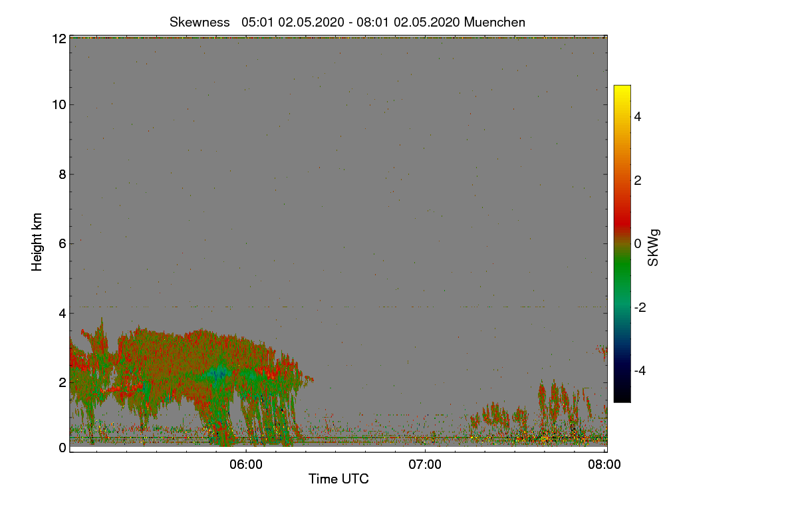Click the height axis tick label 0

click(63, 448)
